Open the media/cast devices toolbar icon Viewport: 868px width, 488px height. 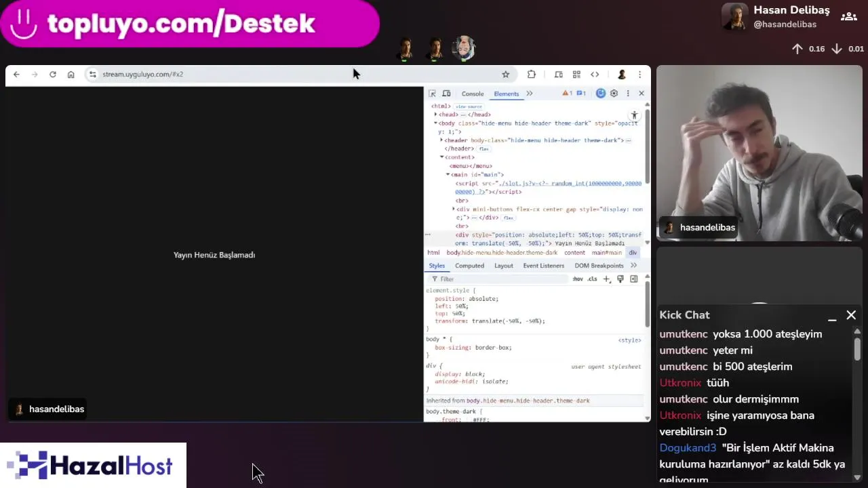(559, 75)
